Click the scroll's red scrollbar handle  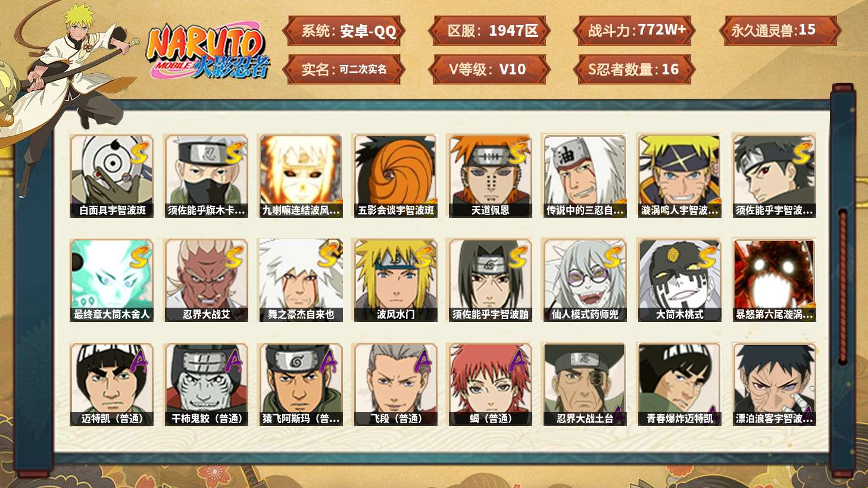(842, 284)
